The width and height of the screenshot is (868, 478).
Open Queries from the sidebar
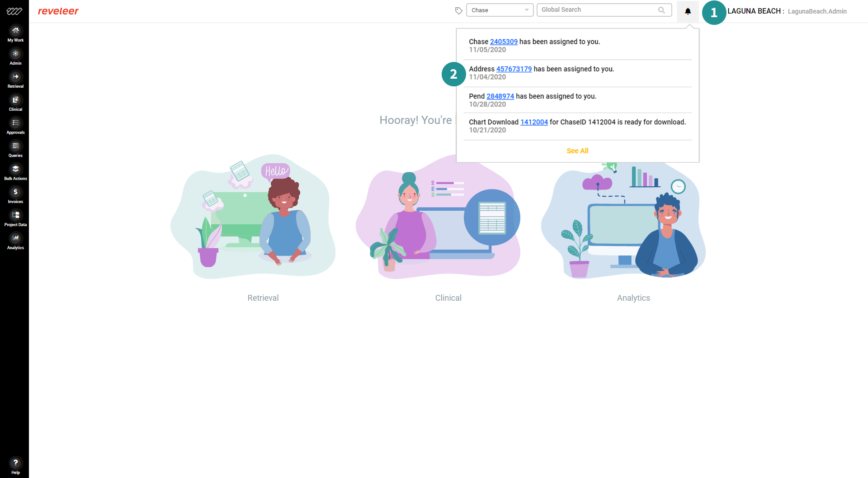[15, 149]
